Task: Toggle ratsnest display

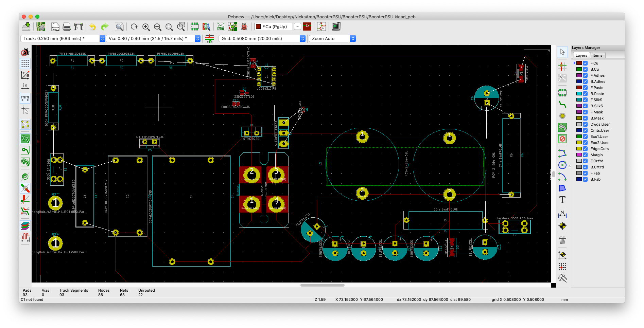Action: pos(25,124)
